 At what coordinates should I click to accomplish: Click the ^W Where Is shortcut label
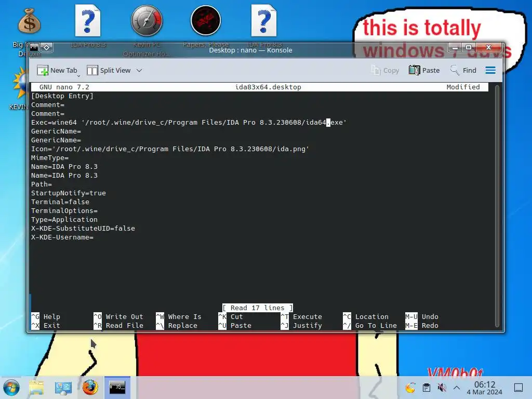(179, 316)
